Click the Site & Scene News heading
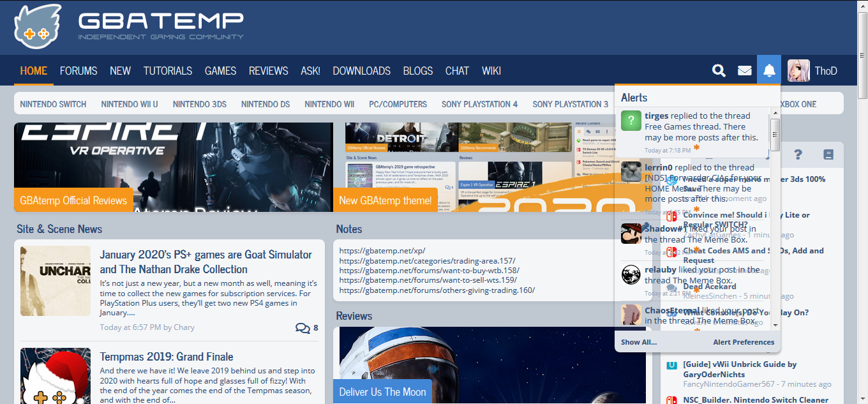This screenshot has width=868, height=404. 59,229
